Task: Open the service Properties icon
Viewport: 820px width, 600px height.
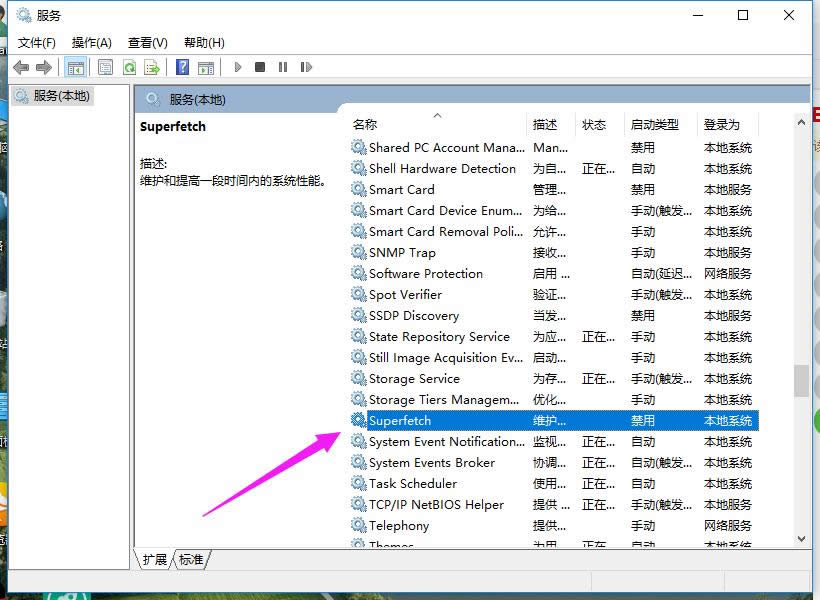Action: [x=104, y=66]
